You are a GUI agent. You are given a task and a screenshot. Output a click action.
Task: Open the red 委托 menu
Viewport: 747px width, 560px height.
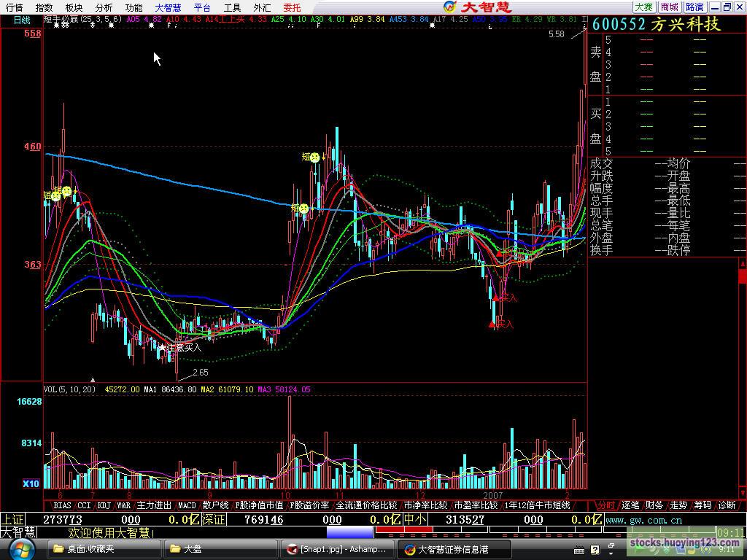pyautogui.click(x=292, y=7)
